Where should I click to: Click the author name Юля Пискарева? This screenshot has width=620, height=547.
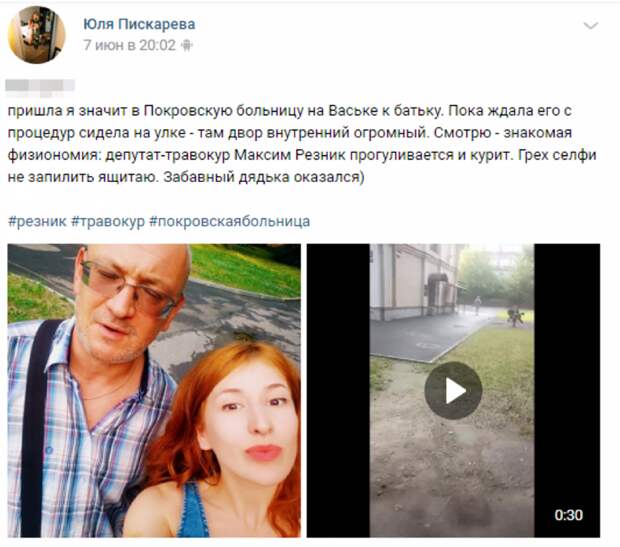tap(139, 24)
